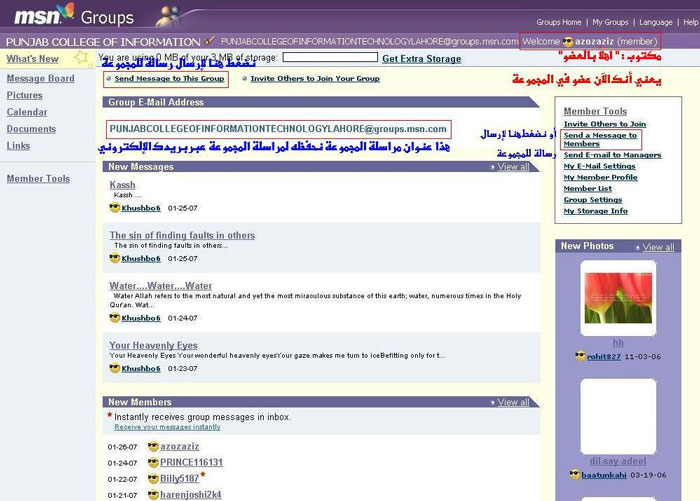
Task: Click smiley icon beside harenjoshi2k4
Action: pos(153,495)
